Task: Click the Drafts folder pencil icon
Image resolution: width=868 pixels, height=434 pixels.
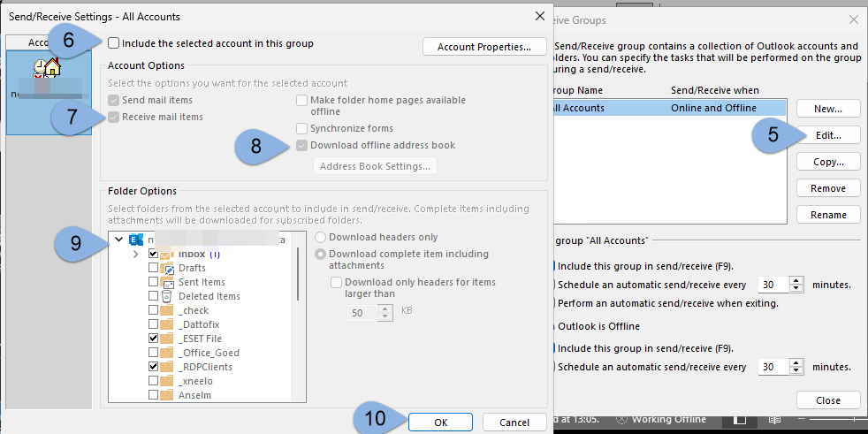Action: [167, 268]
